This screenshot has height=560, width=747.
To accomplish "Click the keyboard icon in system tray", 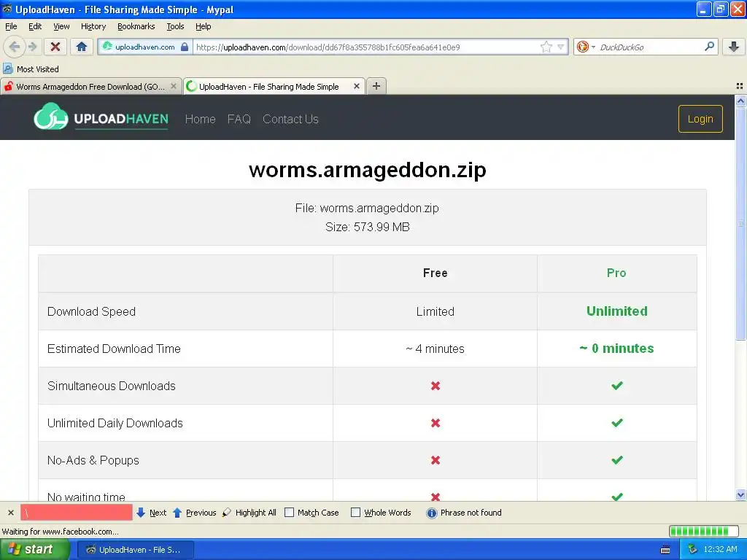I will 665,550.
